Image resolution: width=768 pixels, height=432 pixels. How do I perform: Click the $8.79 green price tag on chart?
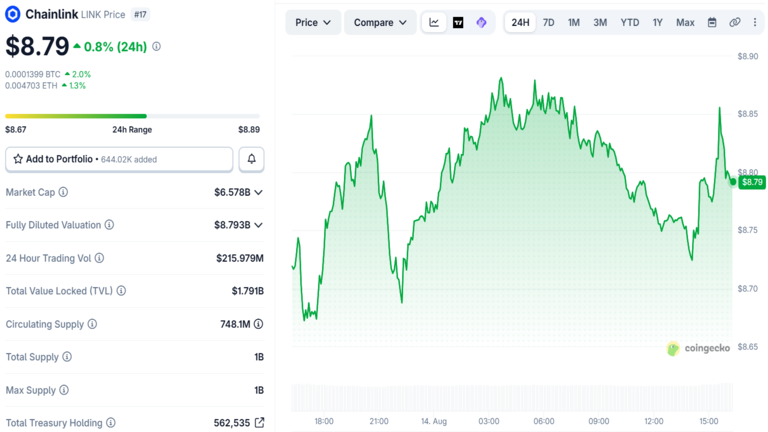[752, 182]
